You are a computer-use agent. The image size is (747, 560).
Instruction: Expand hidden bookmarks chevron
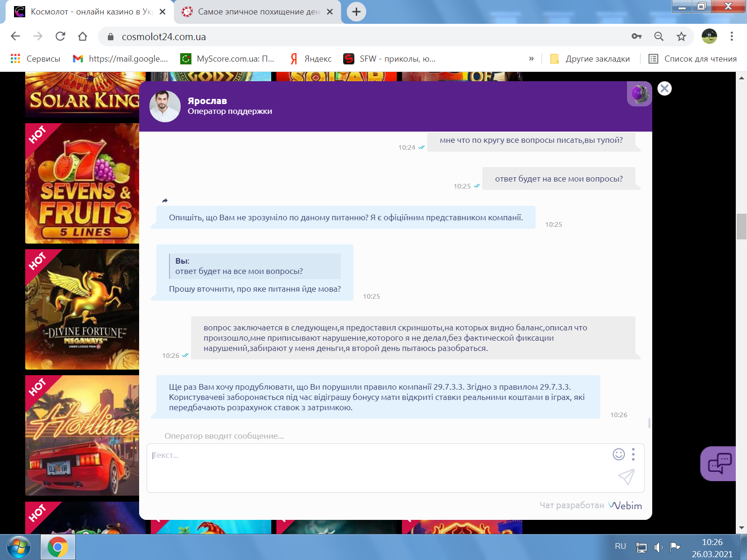point(531,59)
